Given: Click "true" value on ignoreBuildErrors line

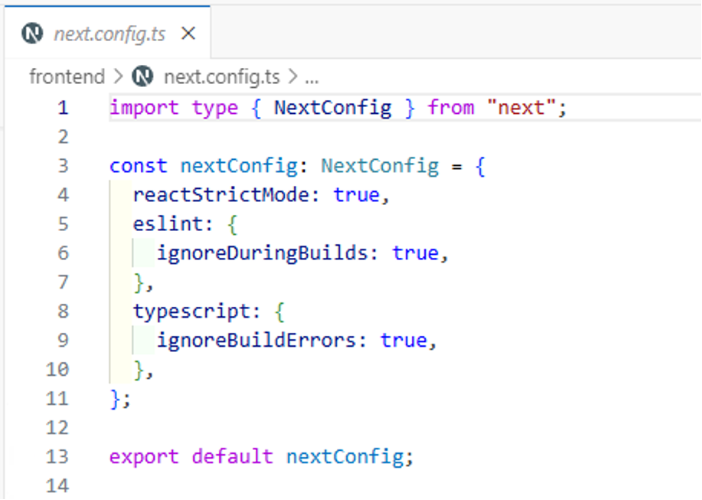Looking at the screenshot, I should click(x=404, y=341).
